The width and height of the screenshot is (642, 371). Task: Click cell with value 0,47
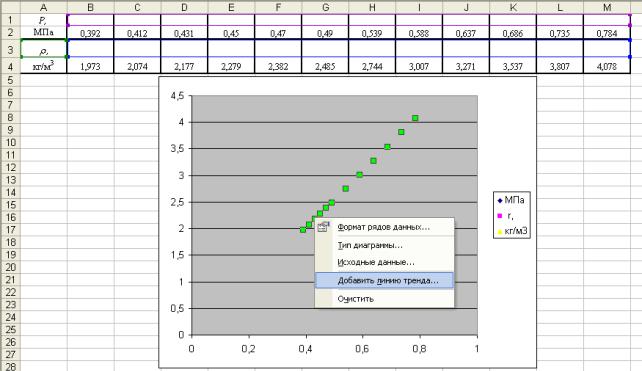(278, 33)
